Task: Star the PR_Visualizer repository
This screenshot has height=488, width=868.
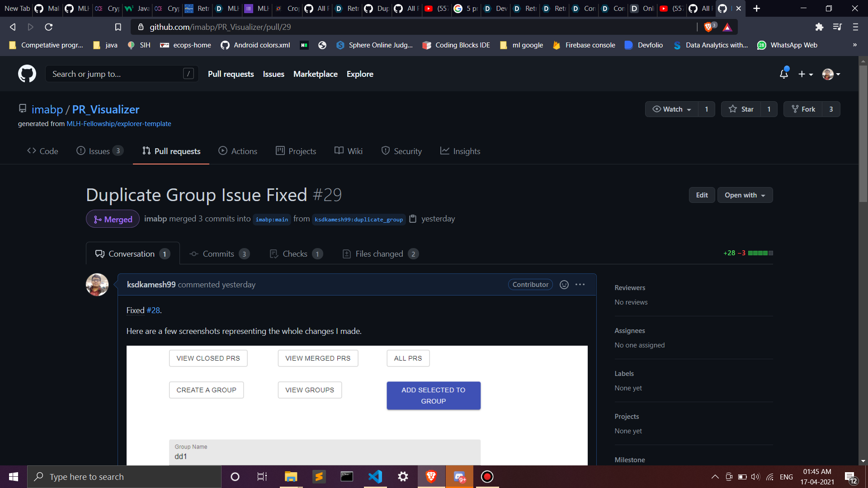Action: [x=741, y=109]
